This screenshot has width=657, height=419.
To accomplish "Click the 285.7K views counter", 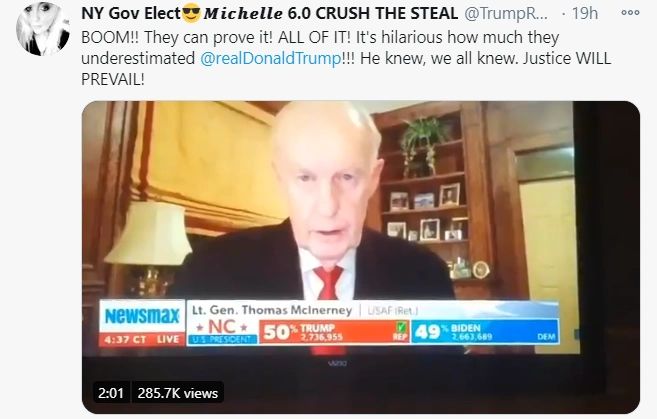I will tap(178, 393).
